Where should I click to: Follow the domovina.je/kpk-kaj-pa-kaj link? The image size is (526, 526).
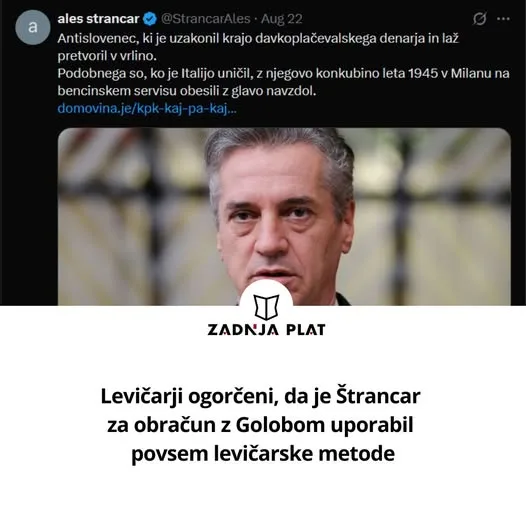coord(147,109)
